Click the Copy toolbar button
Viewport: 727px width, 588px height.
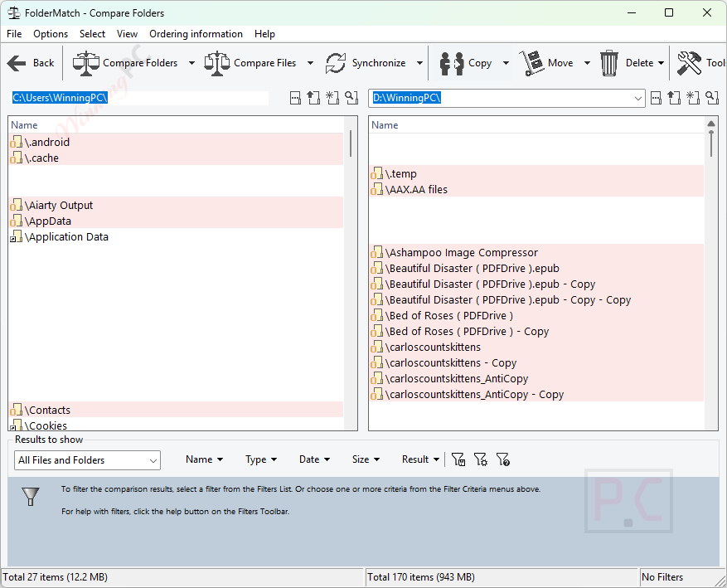(x=466, y=63)
